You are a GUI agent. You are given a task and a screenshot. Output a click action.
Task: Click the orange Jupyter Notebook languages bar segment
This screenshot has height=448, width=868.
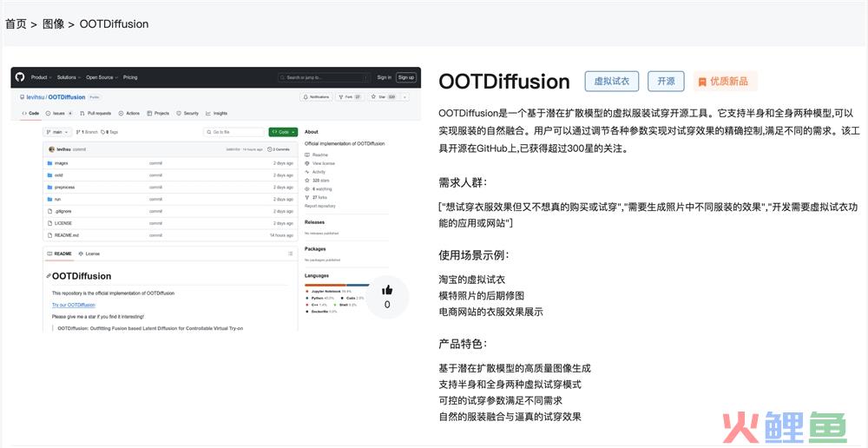click(x=325, y=285)
